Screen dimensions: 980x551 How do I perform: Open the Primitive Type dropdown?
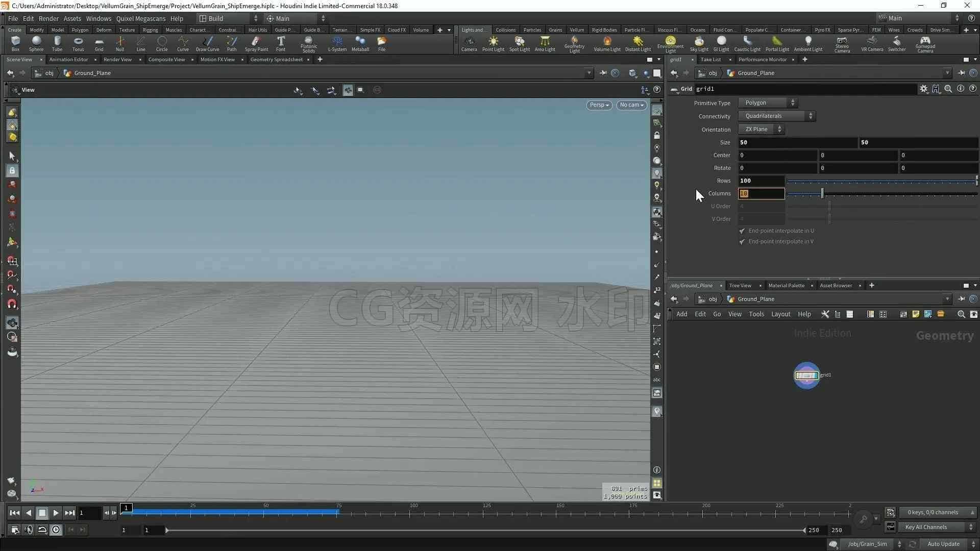coord(768,103)
